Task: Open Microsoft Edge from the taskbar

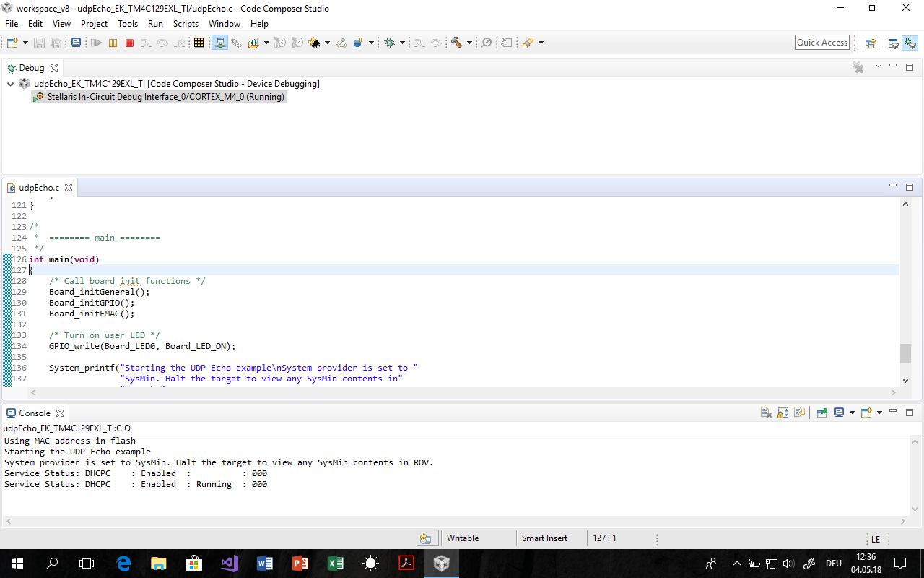Action: (x=123, y=564)
